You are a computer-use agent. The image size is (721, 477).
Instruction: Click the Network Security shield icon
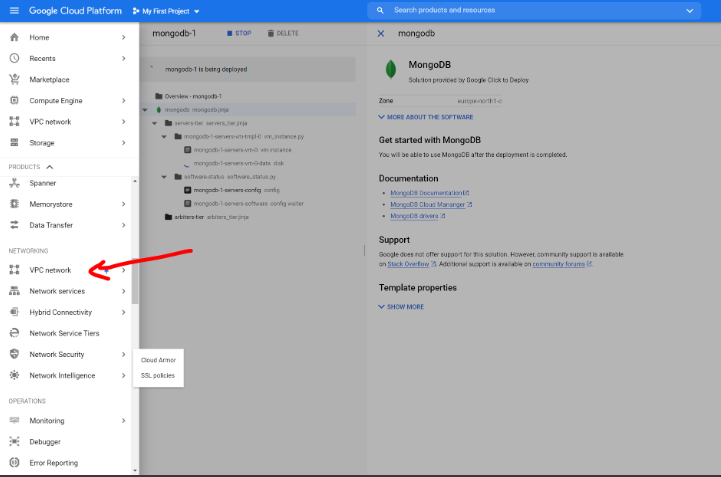pos(14,354)
